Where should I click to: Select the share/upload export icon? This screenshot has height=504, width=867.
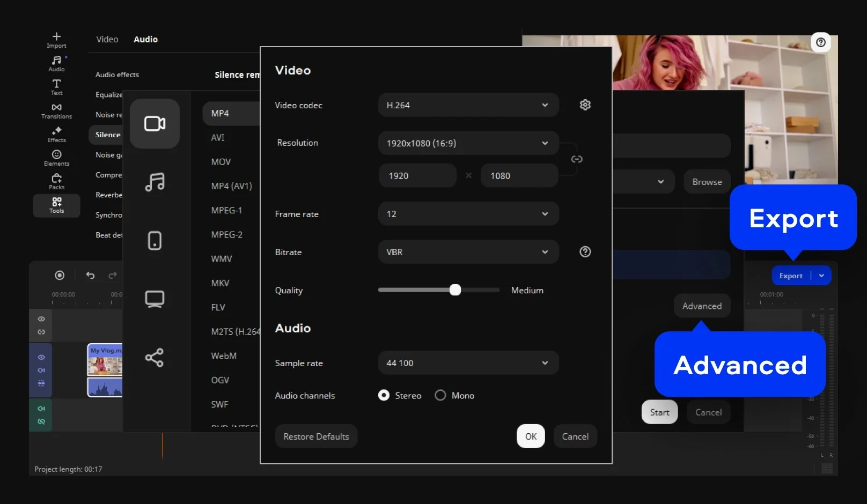(155, 358)
